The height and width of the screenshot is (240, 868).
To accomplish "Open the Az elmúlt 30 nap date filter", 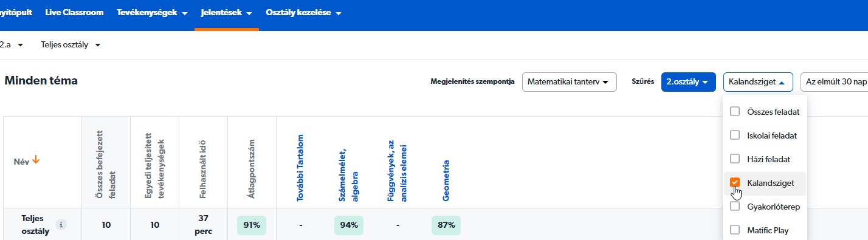I will [835, 82].
